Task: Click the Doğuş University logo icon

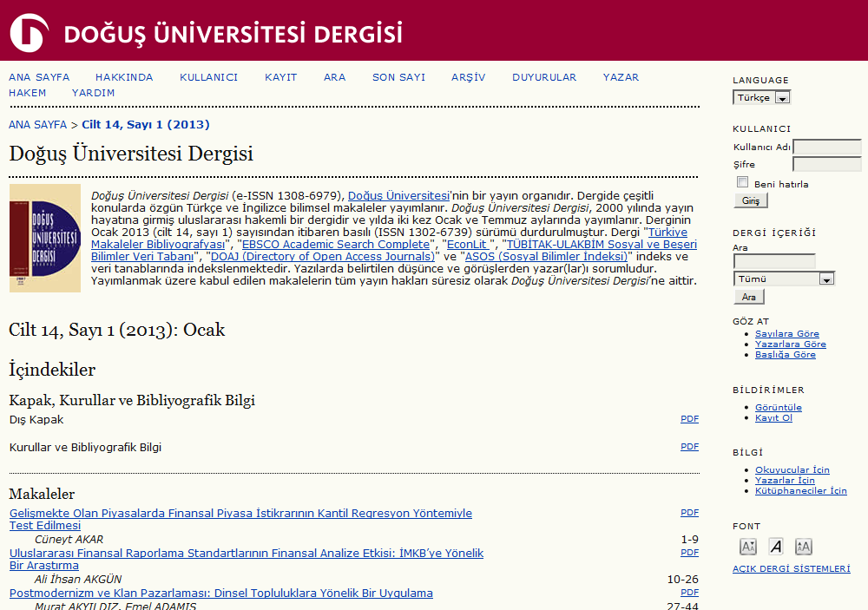Action: click(30, 33)
